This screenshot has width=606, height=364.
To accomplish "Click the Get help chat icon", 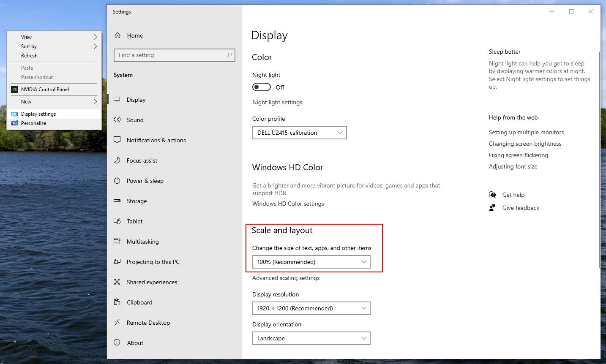I will click(x=492, y=194).
